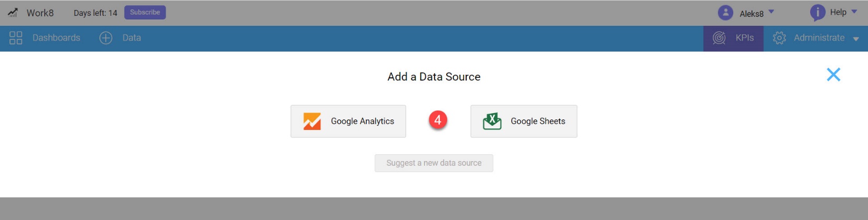Close the Add a Data Source dialog
Image resolution: width=868 pixels, height=220 pixels.
point(833,74)
